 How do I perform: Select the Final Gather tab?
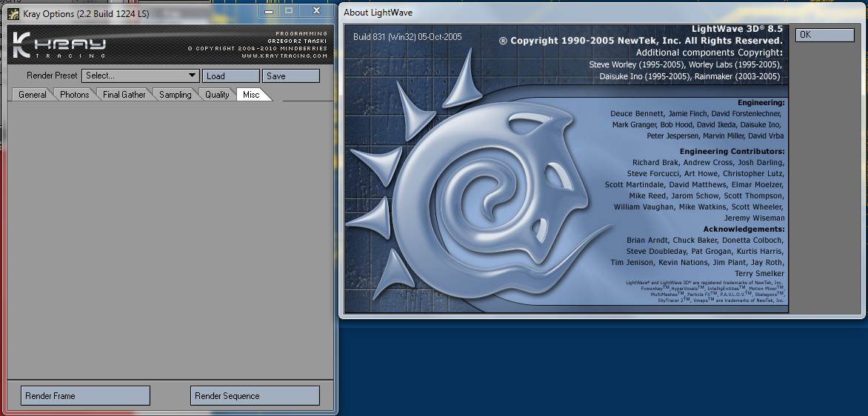click(124, 95)
